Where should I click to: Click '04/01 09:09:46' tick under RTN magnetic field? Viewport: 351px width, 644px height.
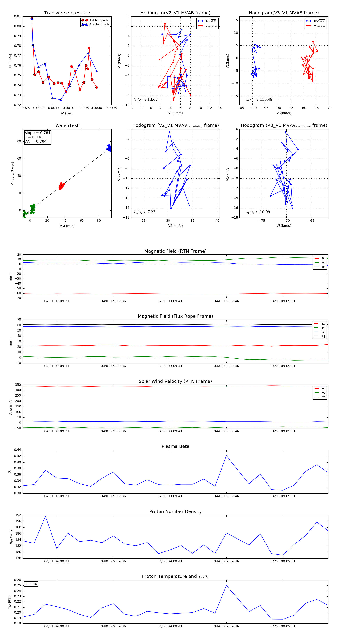226,301
